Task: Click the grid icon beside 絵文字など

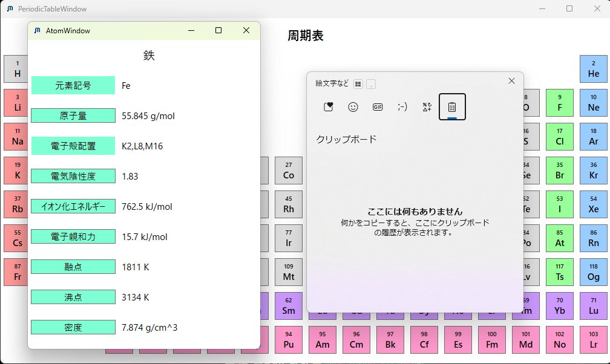Action: [358, 84]
